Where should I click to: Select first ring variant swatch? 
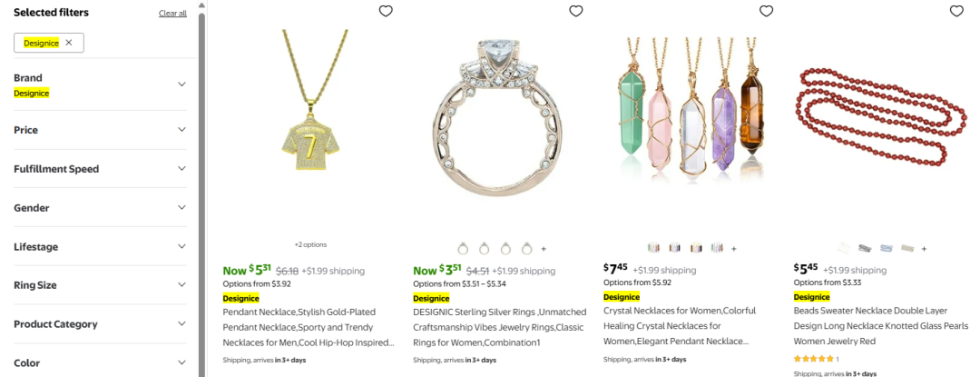click(463, 248)
